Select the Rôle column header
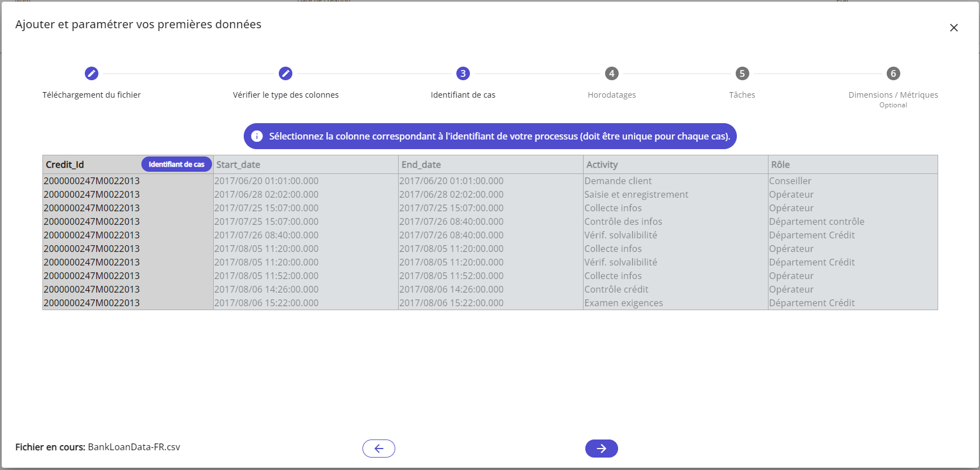Image resolution: width=980 pixels, height=470 pixels. (x=780, y=164)
